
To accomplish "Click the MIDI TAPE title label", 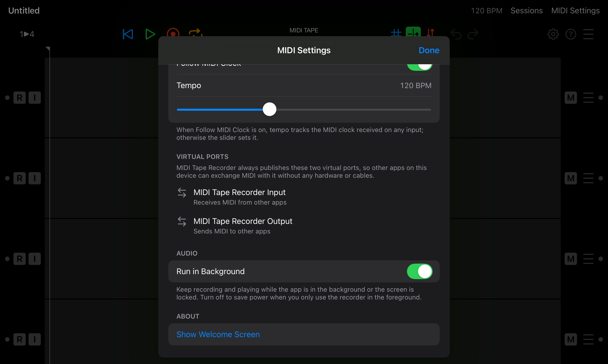I will pos(304,30).
